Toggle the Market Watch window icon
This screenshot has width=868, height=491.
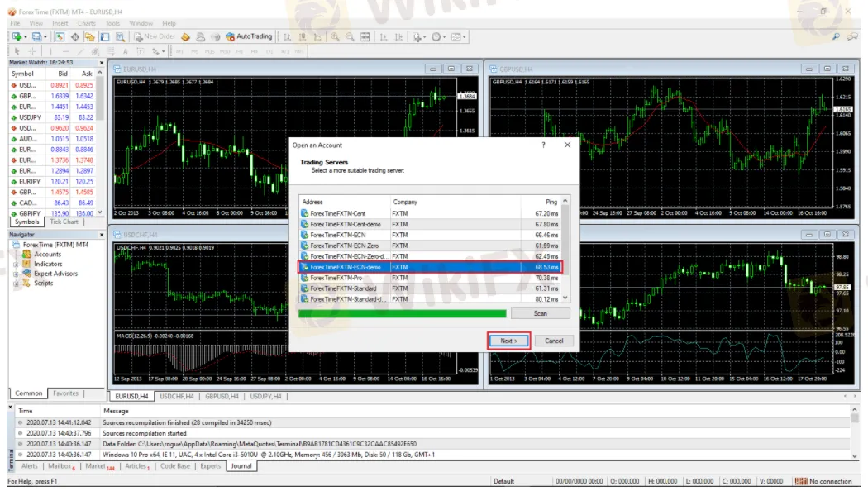[60, 36]
